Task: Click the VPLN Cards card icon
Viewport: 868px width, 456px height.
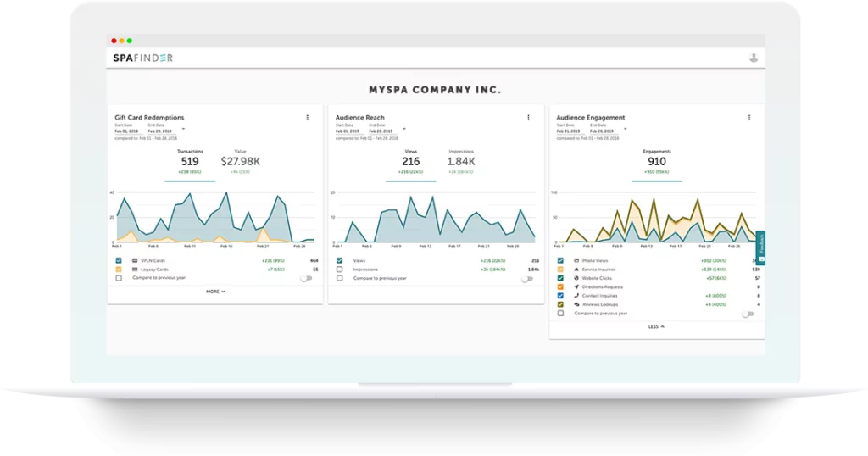Action: 135,260
